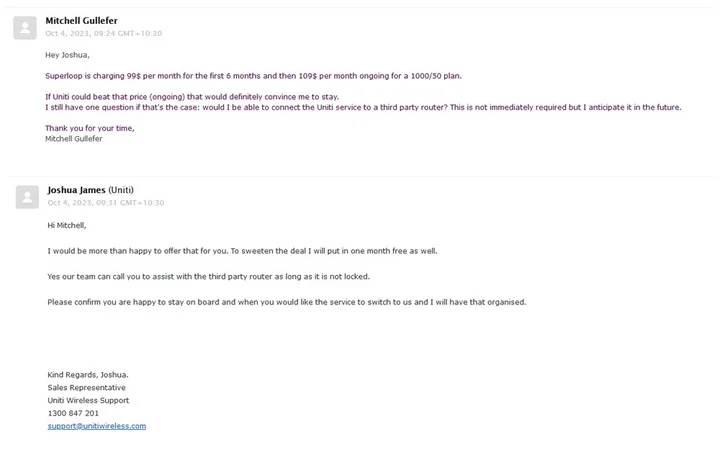The width and height of the screenshot is (720, 460).
Task: Click the sender name Joshua James
Action: click(x=76, y=190)
